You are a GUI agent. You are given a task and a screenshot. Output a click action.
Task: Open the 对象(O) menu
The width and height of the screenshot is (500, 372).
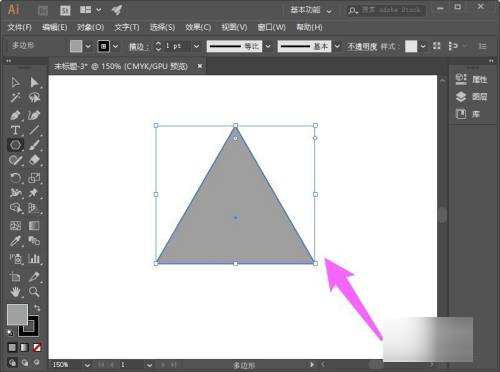[x=90, y=27]
